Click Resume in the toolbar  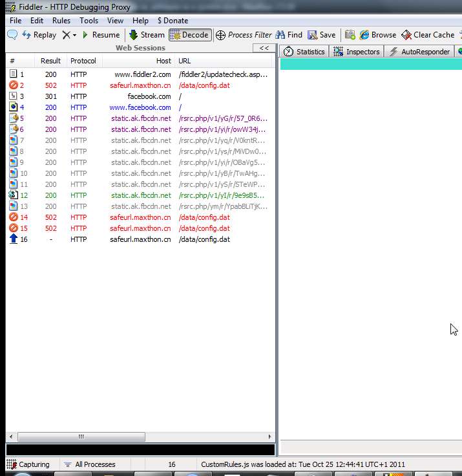[x=101, y=35]
